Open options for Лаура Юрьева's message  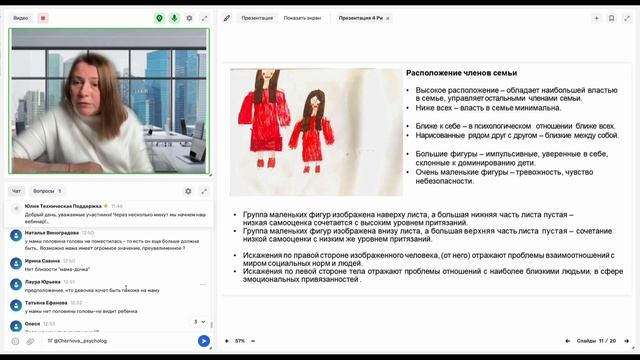pos(203,284)
